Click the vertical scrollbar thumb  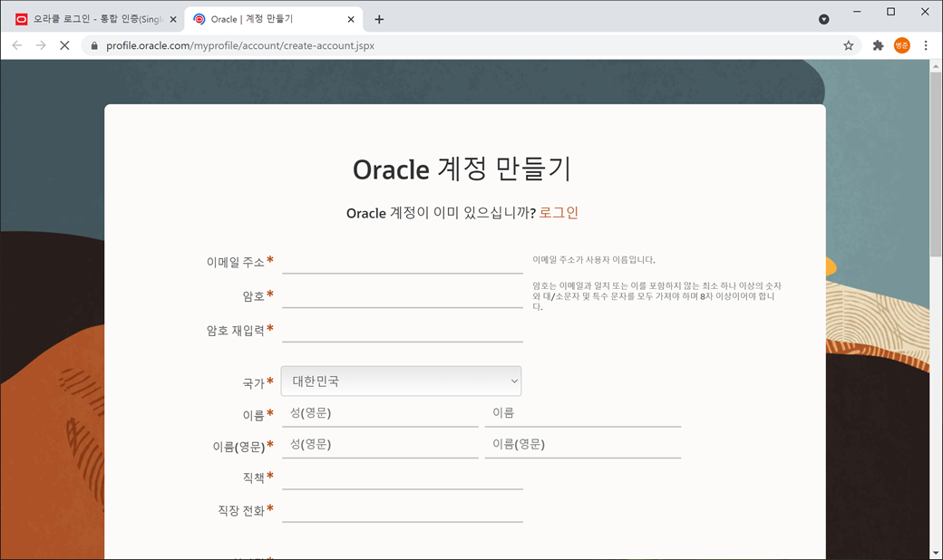(x=936, y=163)
